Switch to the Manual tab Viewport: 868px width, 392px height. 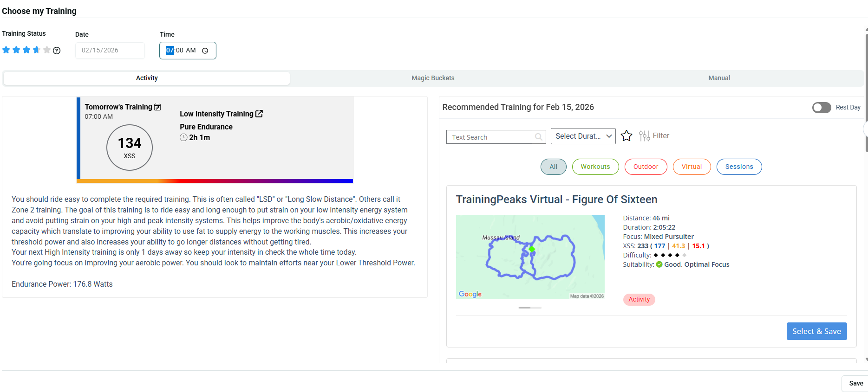point(719,78)
